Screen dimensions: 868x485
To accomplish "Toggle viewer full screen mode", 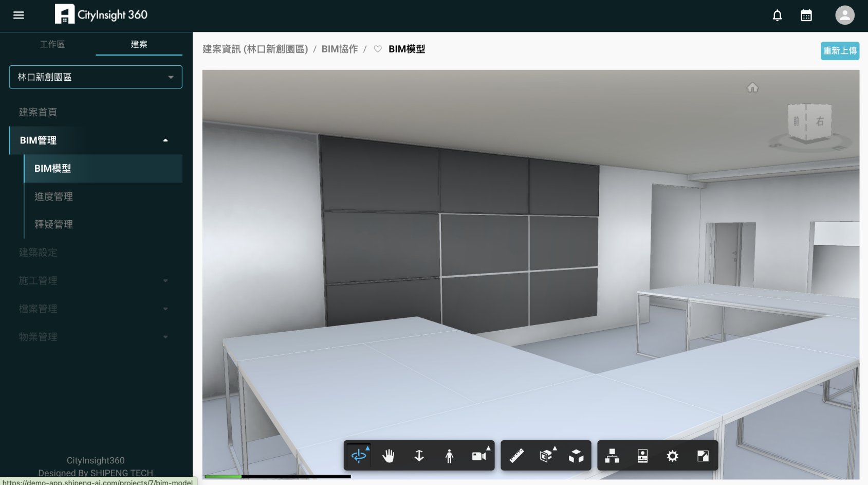I will pos(703,456).
